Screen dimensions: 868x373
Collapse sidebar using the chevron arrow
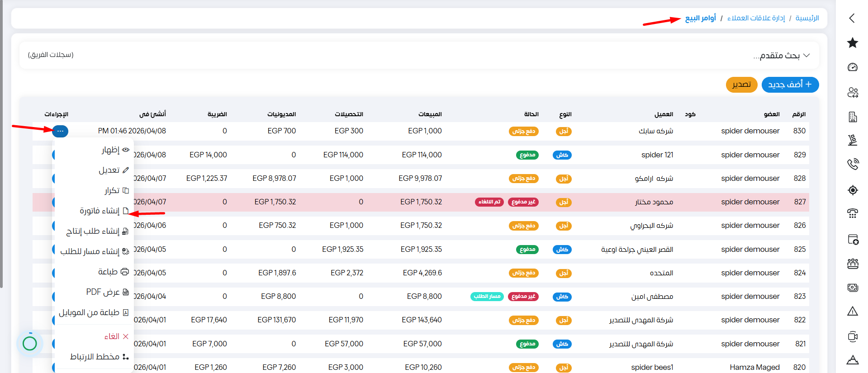(x=852, y=18)
